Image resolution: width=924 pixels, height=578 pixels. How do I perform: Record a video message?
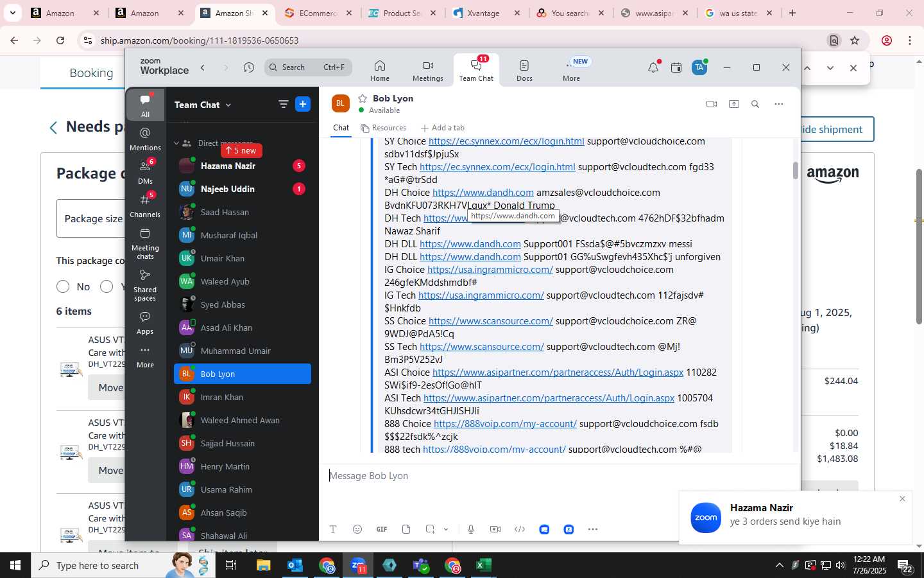click(495, 529)
